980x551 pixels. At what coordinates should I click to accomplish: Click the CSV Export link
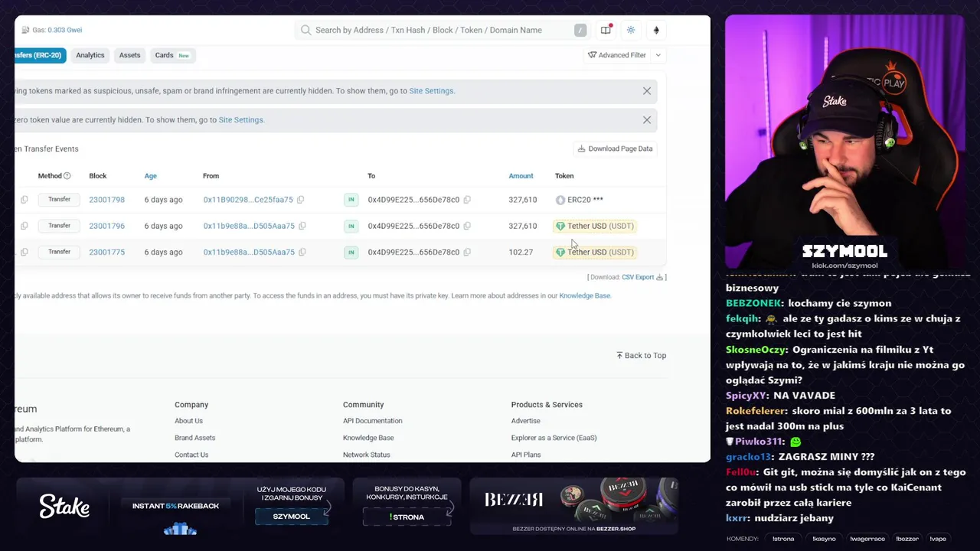[x=637, y=277]
